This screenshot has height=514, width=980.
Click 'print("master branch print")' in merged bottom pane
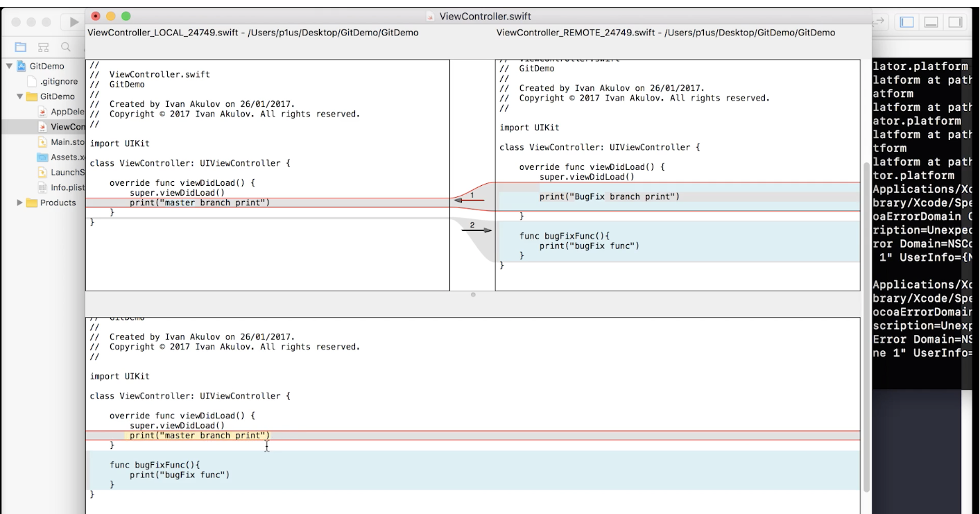pyautogui.click(x=200, y=436)
